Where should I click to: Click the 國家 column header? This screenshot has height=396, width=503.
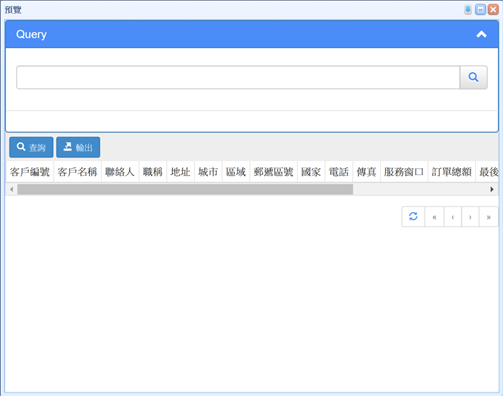pyautogui.click(x=311, y=172)
